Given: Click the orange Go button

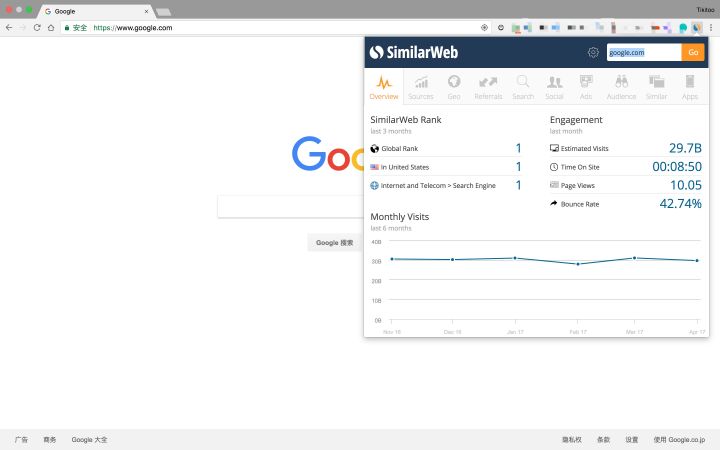Looking at the screenshot, I should (x=693, y=52).
